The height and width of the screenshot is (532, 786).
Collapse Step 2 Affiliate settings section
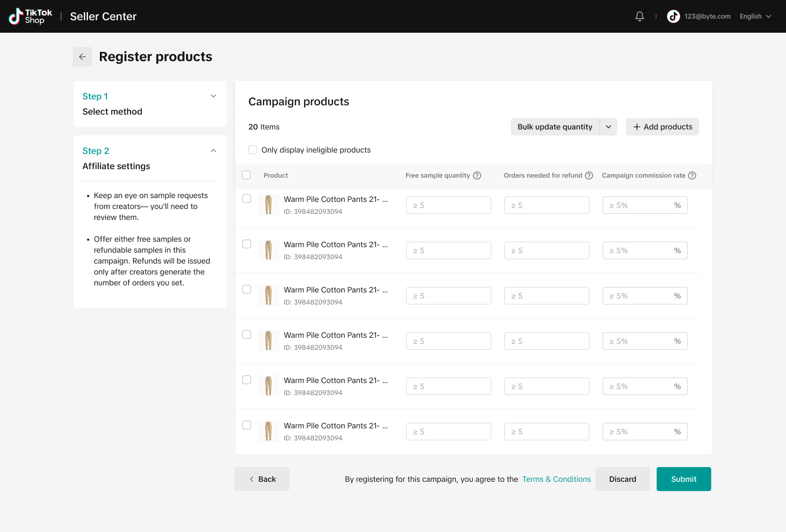tap(213, 151)
